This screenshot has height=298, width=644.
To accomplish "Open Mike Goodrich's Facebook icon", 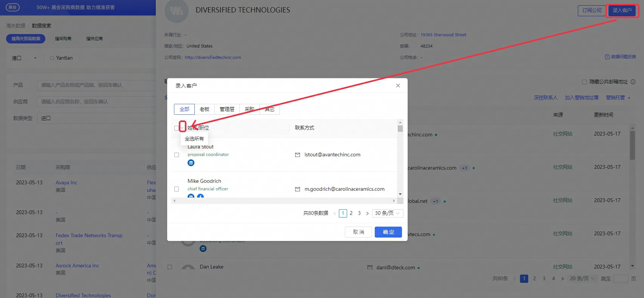I will coord(200,196).
